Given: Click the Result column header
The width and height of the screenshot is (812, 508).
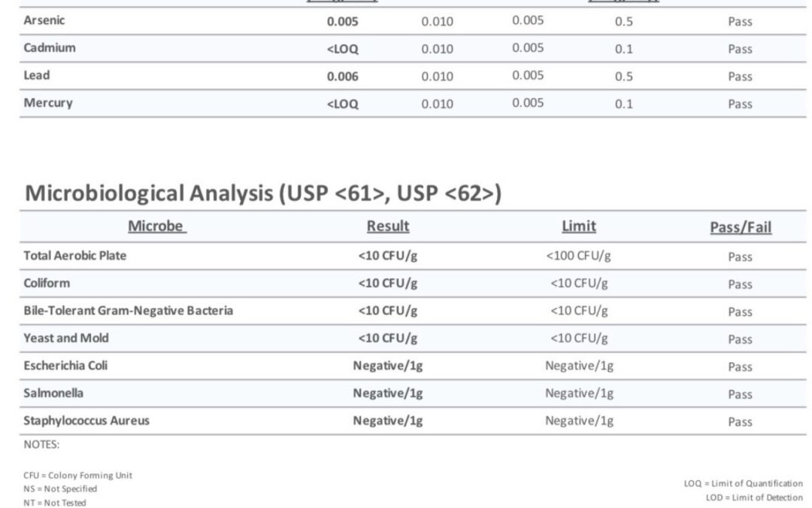Looking at the screenshot, I should coord(388,226).
